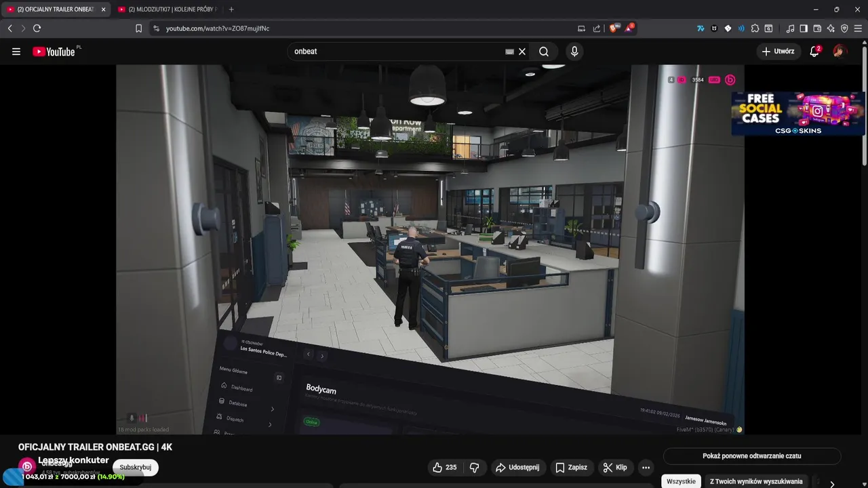Clear the search query with X
The height and width of the screenshot is (488, 868).
(x=522, y=52)
